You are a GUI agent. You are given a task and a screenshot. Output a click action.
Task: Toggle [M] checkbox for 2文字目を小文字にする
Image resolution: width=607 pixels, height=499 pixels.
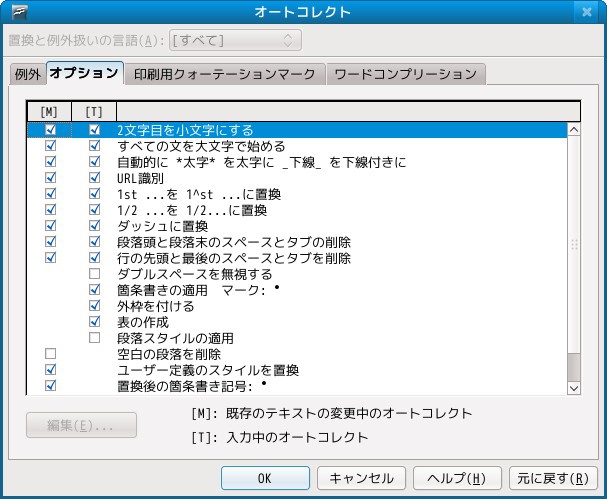(x=51, y=130)
